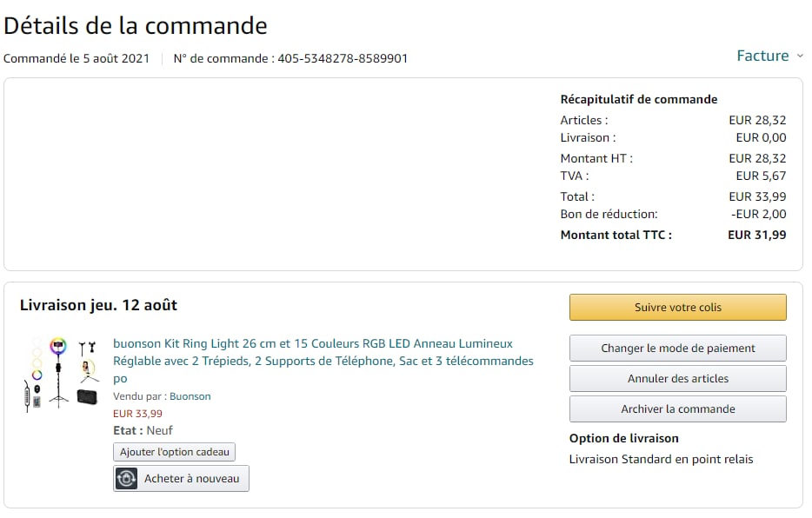This screenshot has width=812, height=518.
Task: Click the Acheter à nouveau reorder icon
Action: coord(127,479)
